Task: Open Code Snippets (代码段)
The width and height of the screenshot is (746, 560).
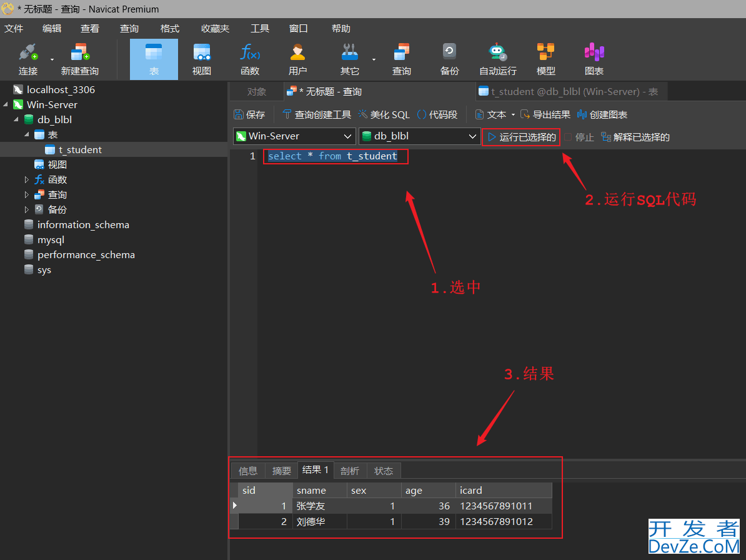Action: [x=437, y=114]
